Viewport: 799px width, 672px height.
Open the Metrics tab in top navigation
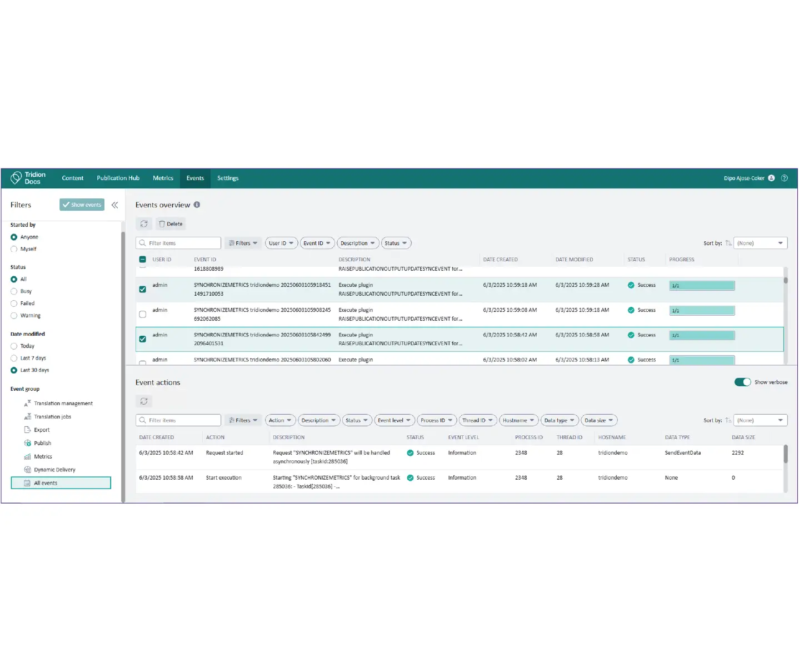[x=163, y=178]
